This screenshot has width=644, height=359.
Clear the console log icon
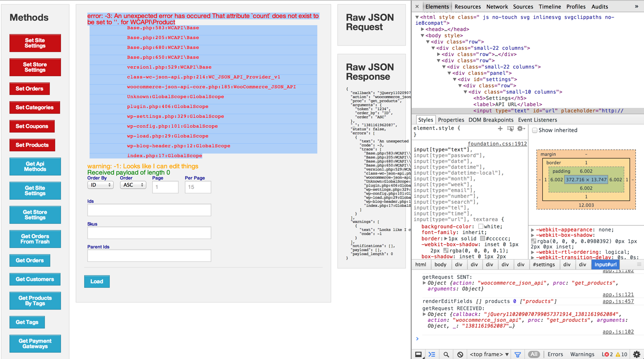[460, 355]
